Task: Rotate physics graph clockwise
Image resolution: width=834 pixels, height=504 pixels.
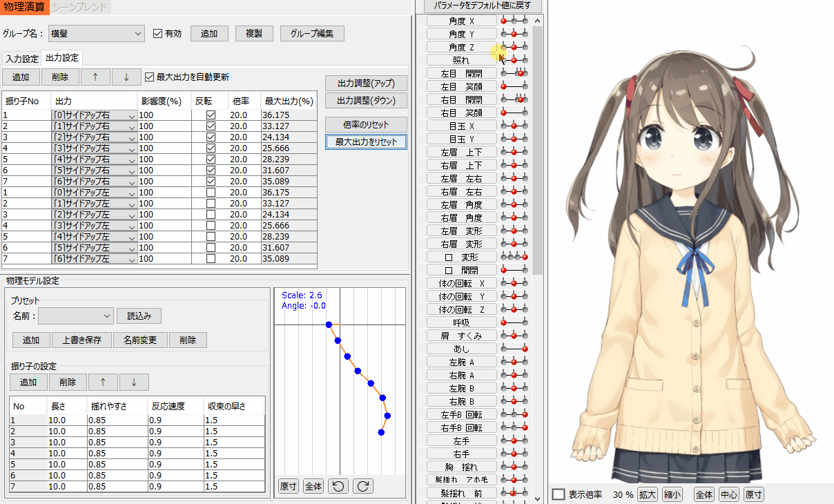Action: [362, 486]
